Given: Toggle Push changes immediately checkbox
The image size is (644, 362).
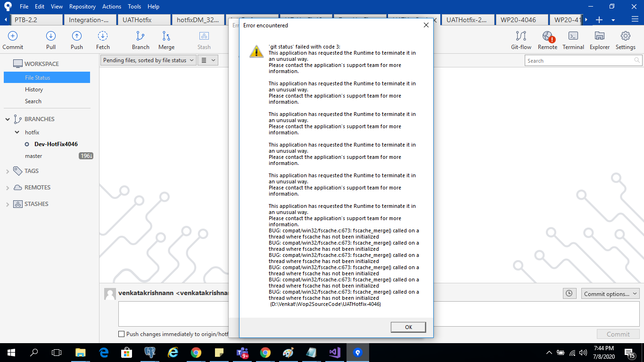Looking at the screenshot, I should tap(122, 334).
